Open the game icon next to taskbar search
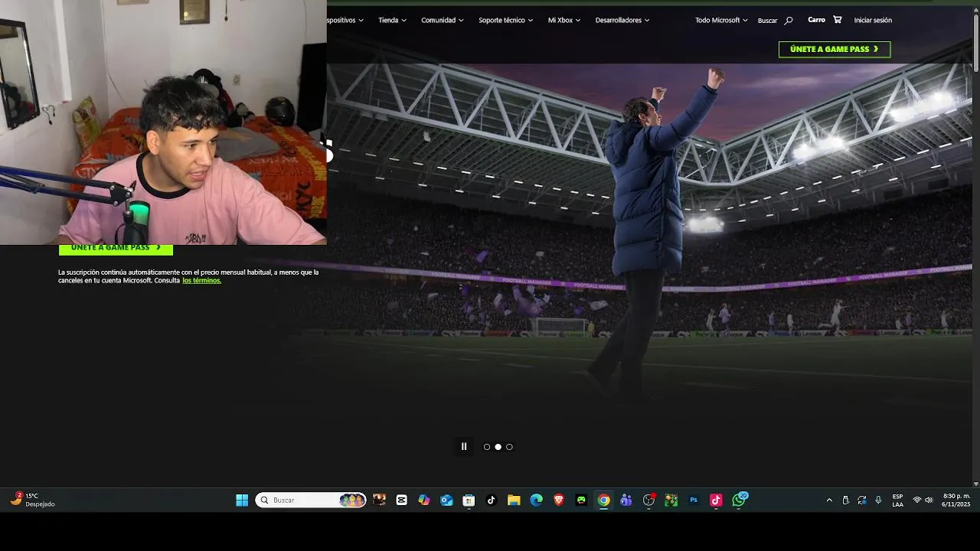This screenshot has width=980, height=551. coord(379,500)
